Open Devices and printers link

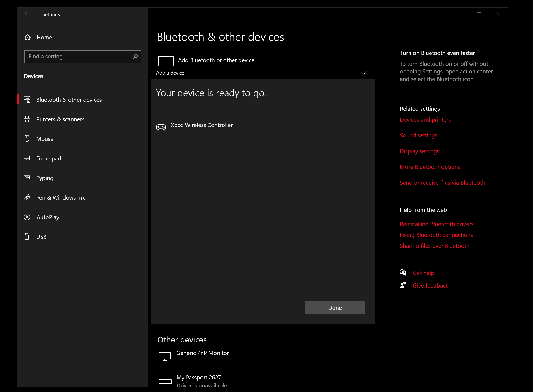pos(425,120)
